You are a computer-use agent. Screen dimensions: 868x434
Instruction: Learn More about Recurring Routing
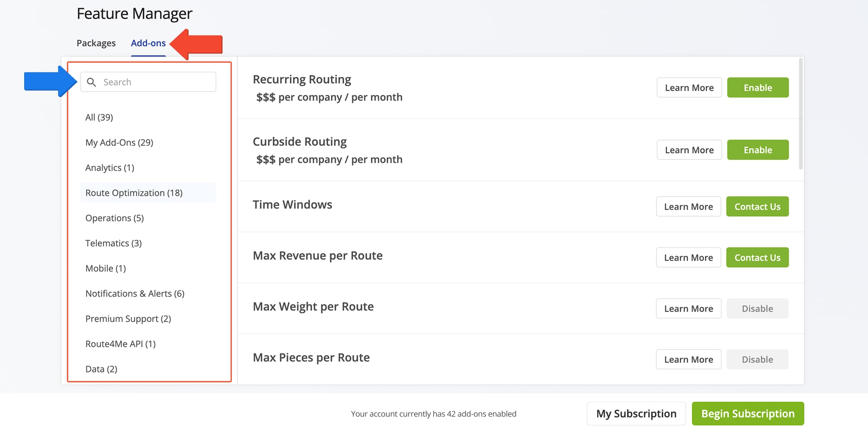point(689,88)
